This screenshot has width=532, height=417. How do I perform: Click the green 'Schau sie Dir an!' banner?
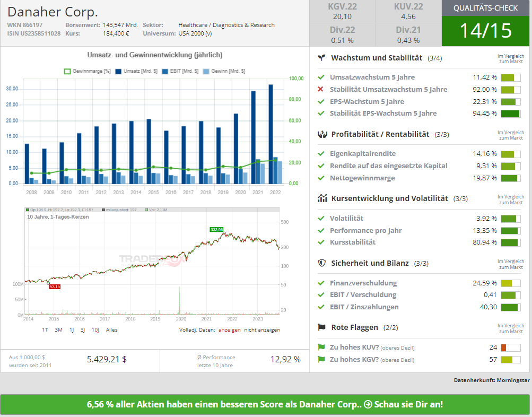265,404
